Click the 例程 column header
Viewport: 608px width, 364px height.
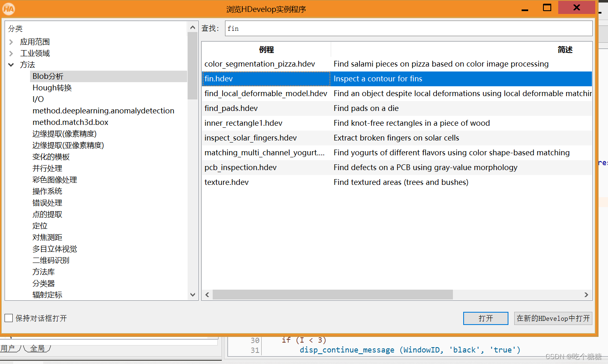266,50
